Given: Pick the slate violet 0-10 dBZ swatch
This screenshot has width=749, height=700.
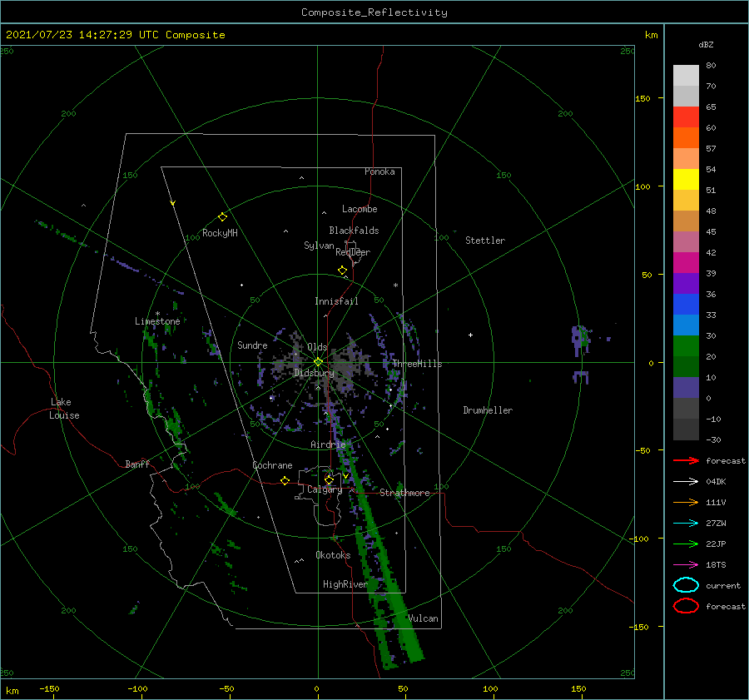Looking at the screenshot, I should tap(686, 388).
